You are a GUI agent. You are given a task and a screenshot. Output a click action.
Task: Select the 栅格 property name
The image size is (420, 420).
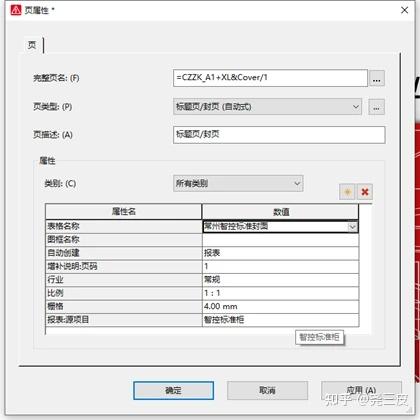pyautogui.click(x=124, y=307)
